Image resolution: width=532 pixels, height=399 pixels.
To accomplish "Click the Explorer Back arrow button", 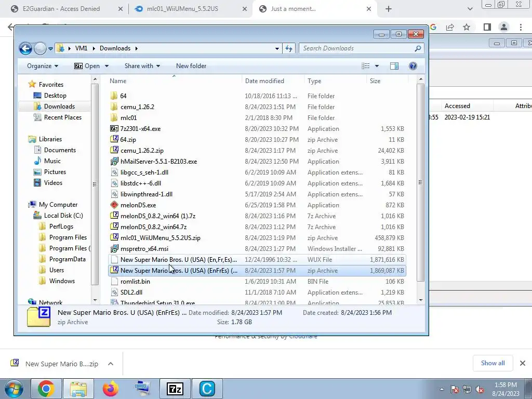I will point(25,48).
